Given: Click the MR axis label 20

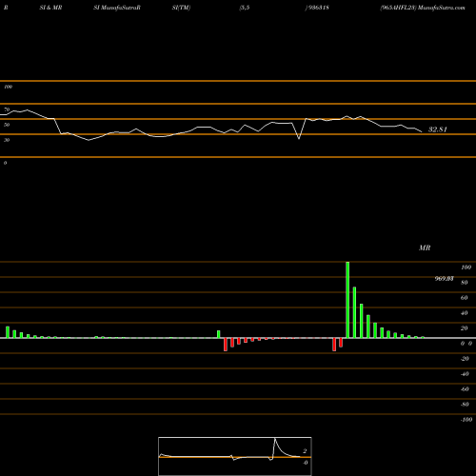Looking at the screenshot, I should click(465, 328).
